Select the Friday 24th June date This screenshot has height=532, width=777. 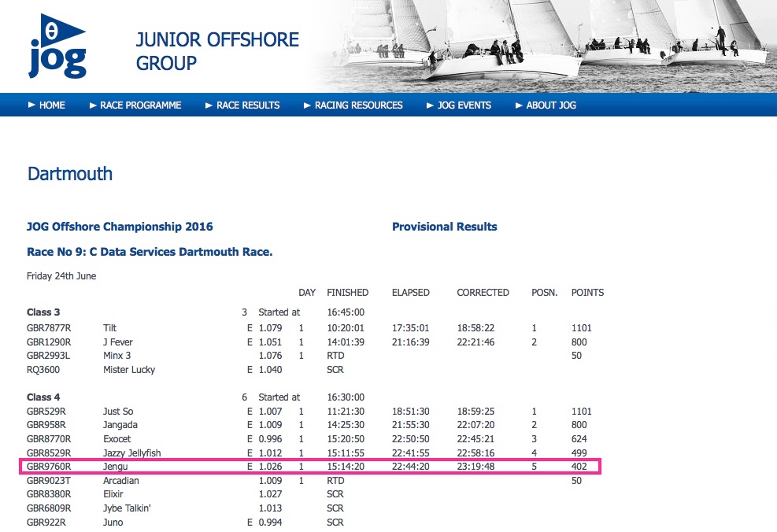pyautogui.click(x=61, y=276)
